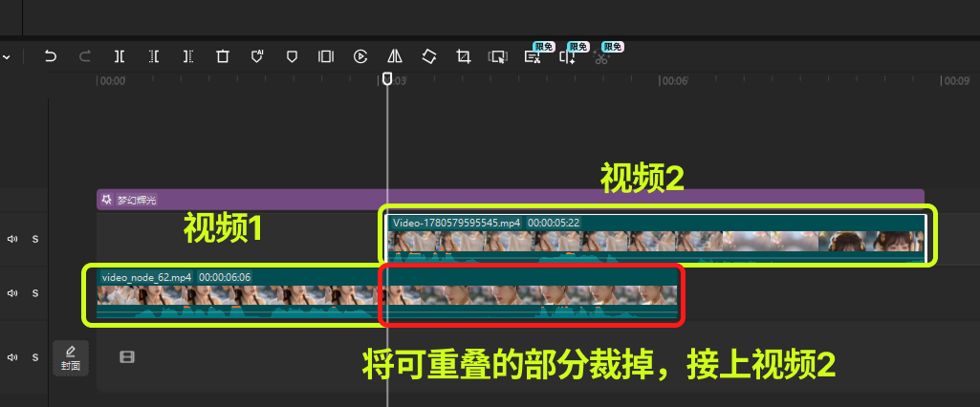Click the 00:06 mark on time ruler
Viewport: 980px width, 407px height.
tap(674, 81)
